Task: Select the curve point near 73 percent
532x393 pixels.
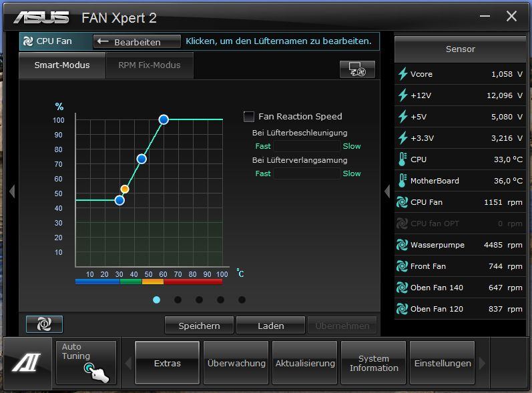Action: [142, 159]
